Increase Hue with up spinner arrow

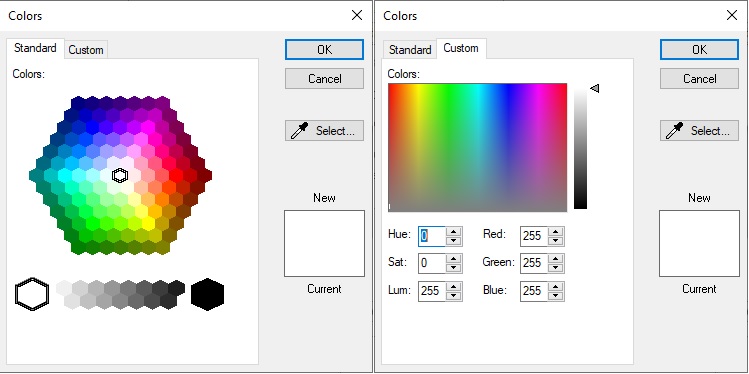(x=454, y=232)
